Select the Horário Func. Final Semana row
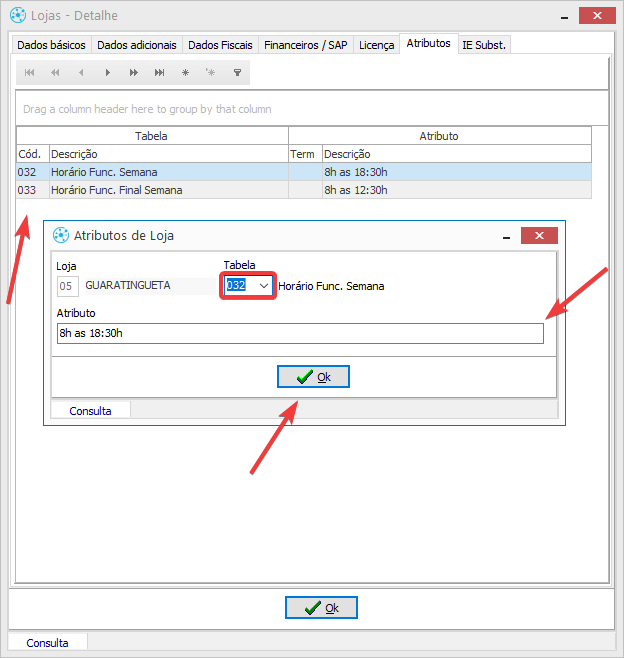 click(117, 190)
